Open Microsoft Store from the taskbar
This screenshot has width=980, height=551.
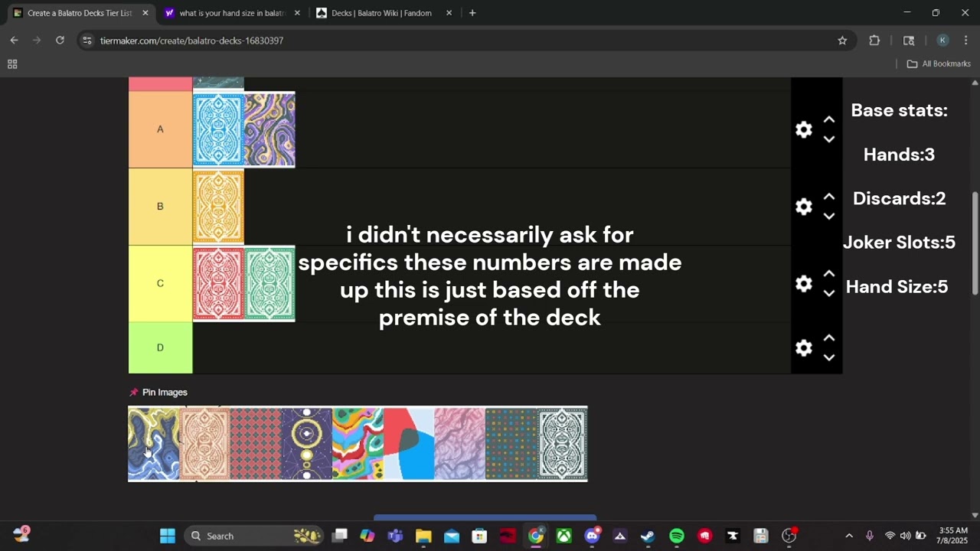pos(479,536)
